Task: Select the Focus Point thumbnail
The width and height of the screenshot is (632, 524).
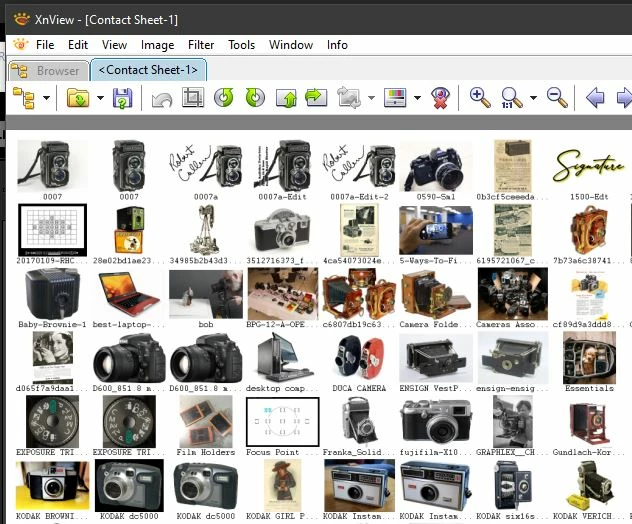Action: [283, 422]
